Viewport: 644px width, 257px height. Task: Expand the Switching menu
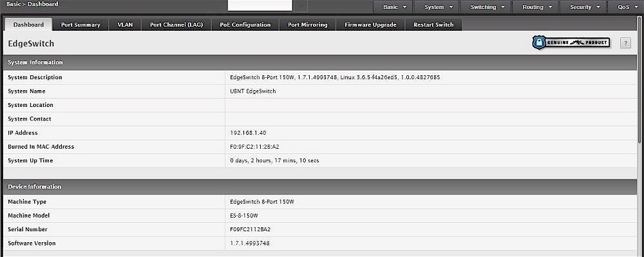coord(486,7)
